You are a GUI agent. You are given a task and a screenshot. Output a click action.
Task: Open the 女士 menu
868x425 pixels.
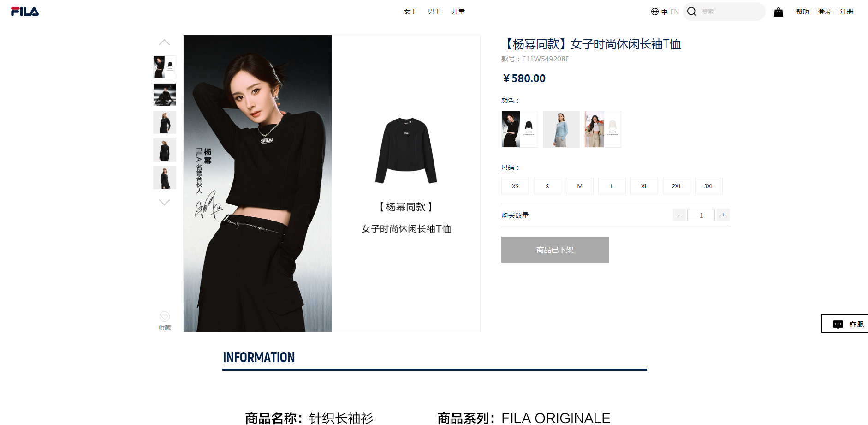410,12
